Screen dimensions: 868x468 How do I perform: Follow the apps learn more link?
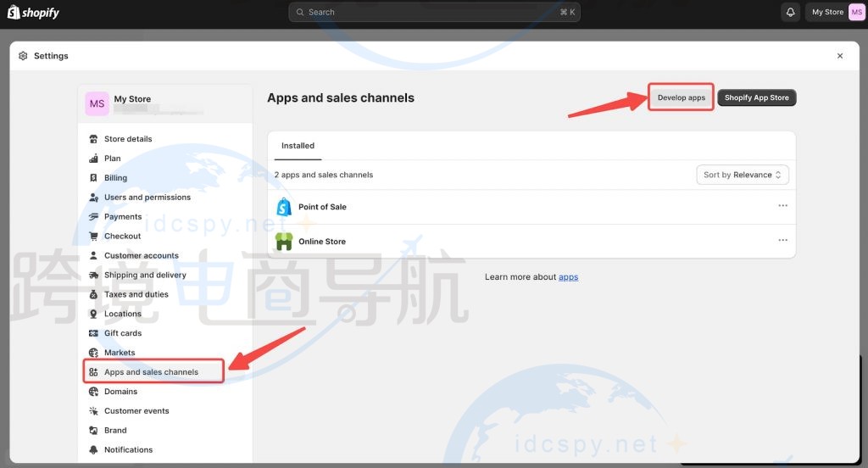tap(568, 277)
